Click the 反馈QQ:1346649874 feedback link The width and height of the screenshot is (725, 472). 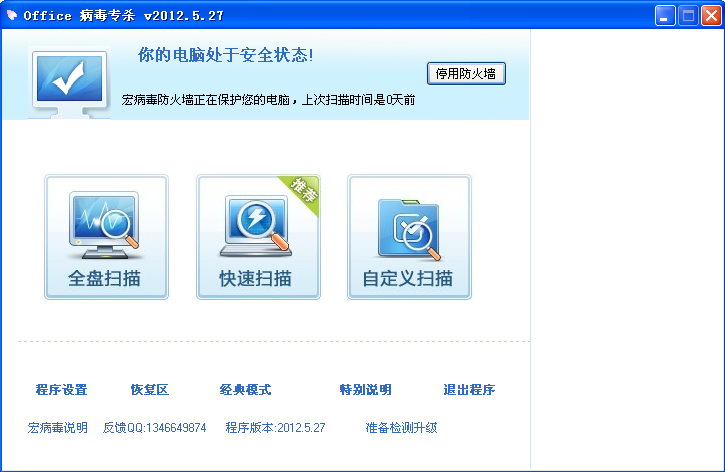(154, 428)
